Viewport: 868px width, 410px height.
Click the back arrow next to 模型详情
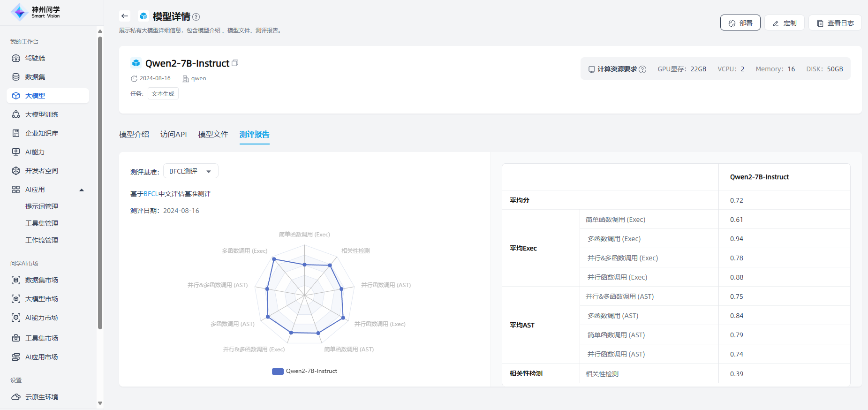[x=124, y=16]
